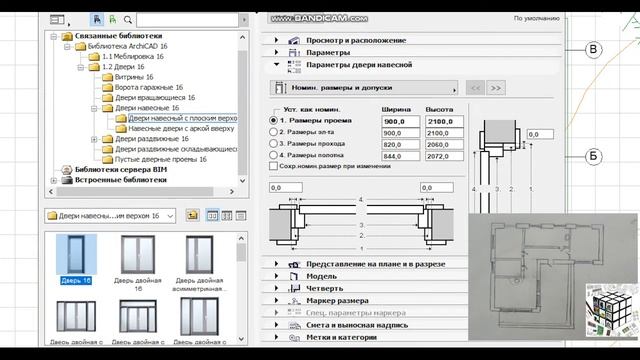Image resolution: width=640 pixels, height=360 pixels.
Task: Click the Маркер размера panel icon
Action: pyautogui.click(x=294, y=301)
